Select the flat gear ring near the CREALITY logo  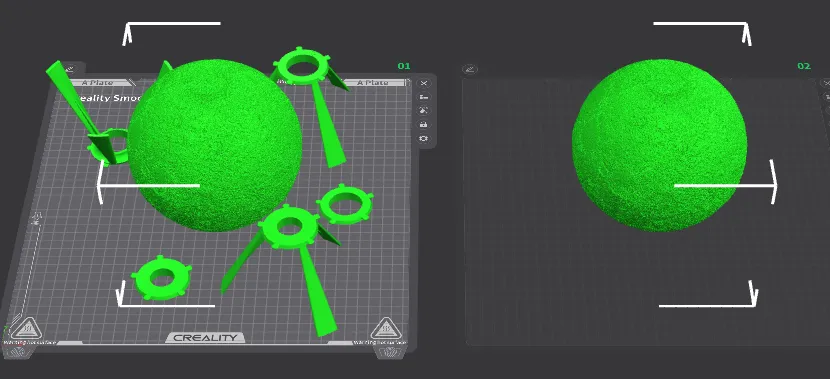161,277
